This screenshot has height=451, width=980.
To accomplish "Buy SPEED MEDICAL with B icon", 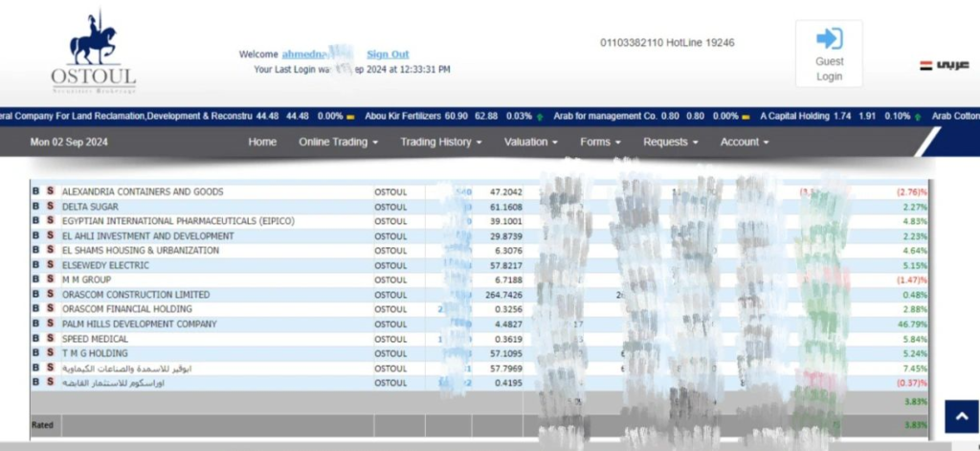I will (x=35, y=338).
